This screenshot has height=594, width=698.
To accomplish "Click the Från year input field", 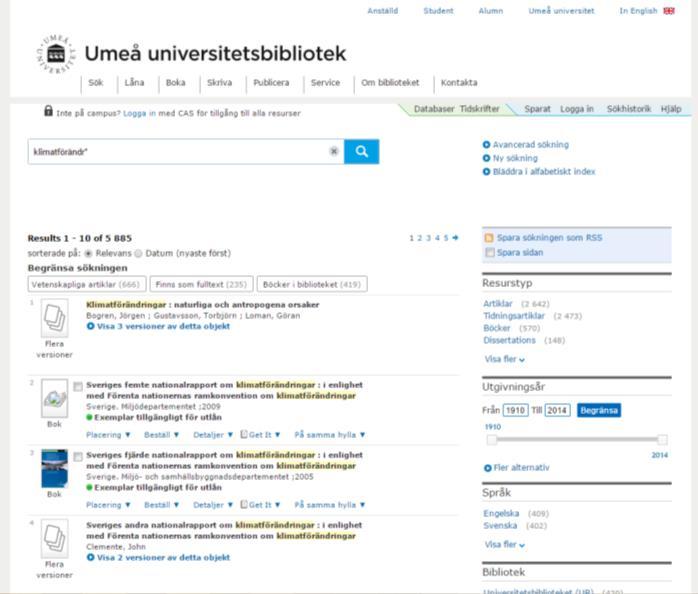I will (515, 410).
